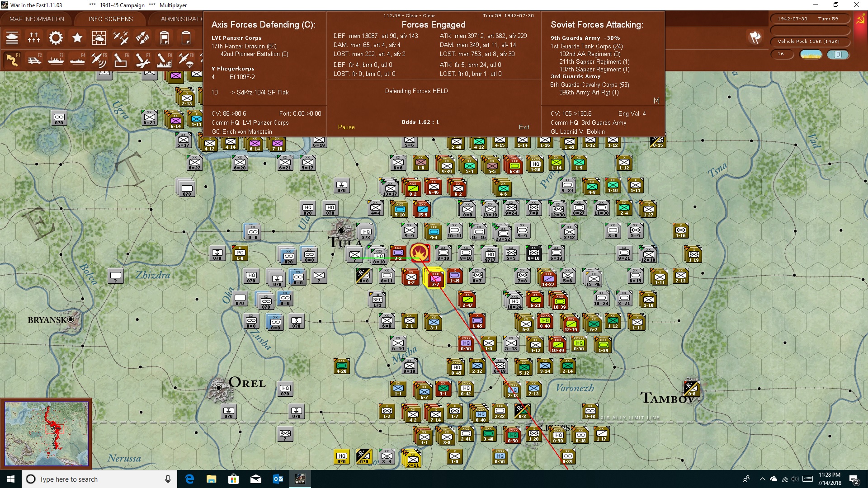Open the notification center icon
The height and width of the screenshot is (488, 868).
(854, 479)
